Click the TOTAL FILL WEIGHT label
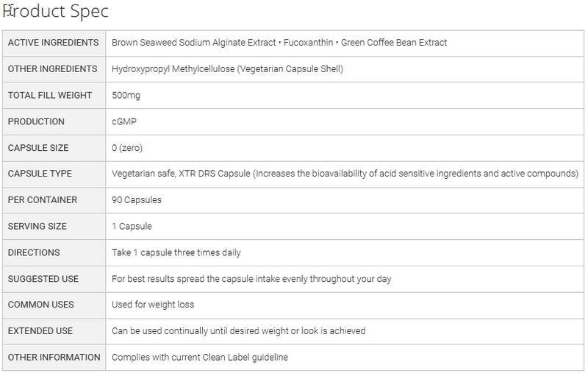This screenshot has height=376, width=588. pyautogui.click(x=50, y=96)
